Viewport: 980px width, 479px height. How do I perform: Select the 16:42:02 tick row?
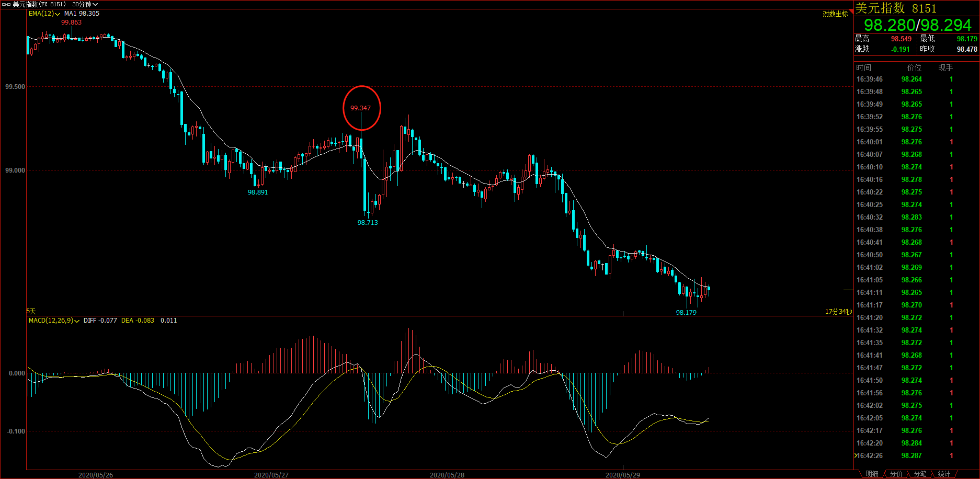click(x=916, y=406)
